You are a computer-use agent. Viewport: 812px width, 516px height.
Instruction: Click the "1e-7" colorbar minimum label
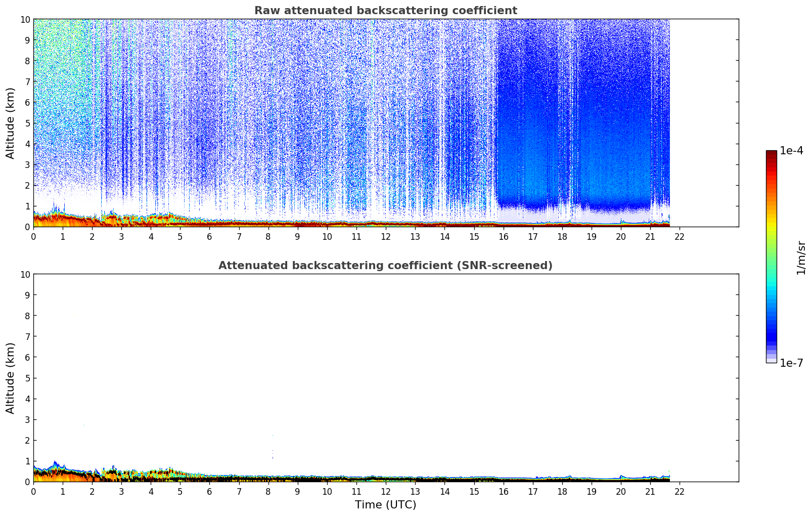[x=791, y=363]
